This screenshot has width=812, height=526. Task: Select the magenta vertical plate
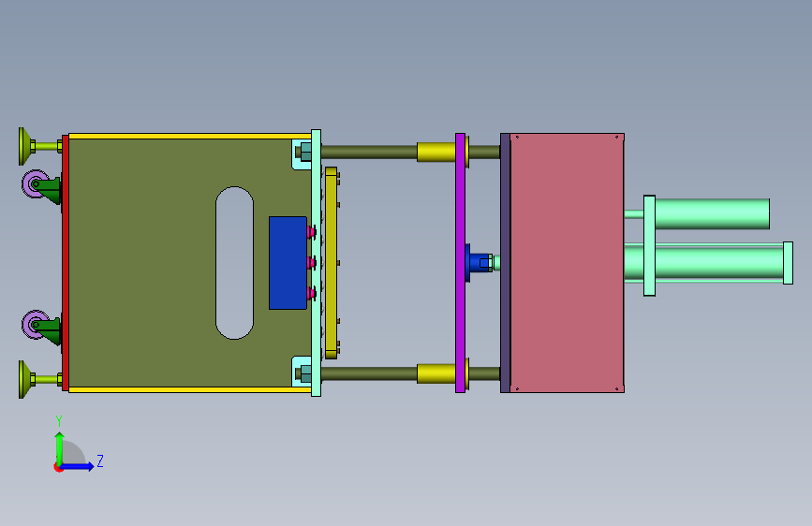pyautogui.click(x=460, y=263)
